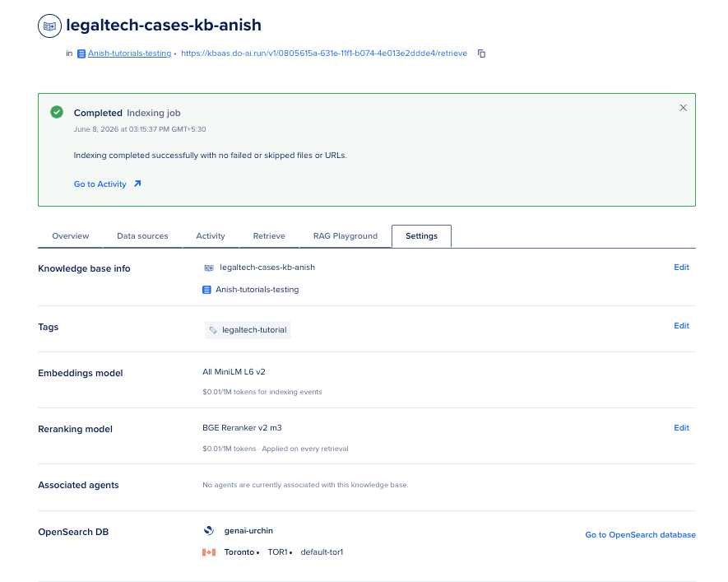Click the project icon before Anish-tutorials-testing link

click(81, 54)
